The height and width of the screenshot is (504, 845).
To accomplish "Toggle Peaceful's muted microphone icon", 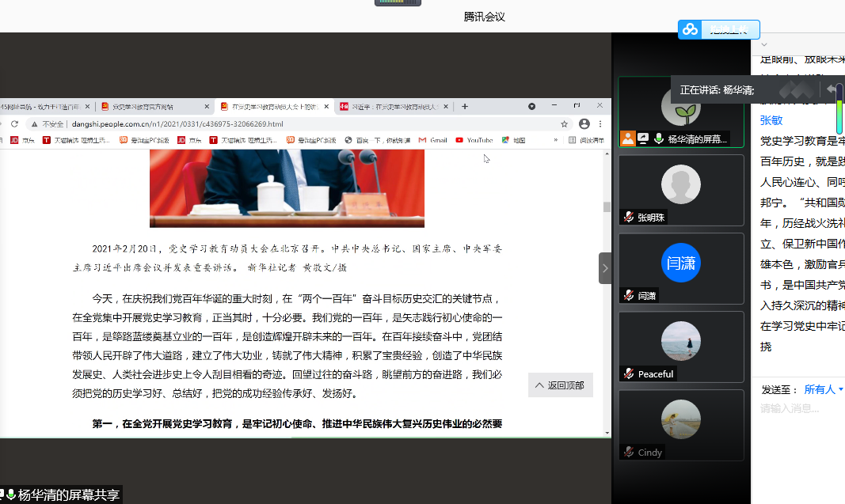I will 629,373.
